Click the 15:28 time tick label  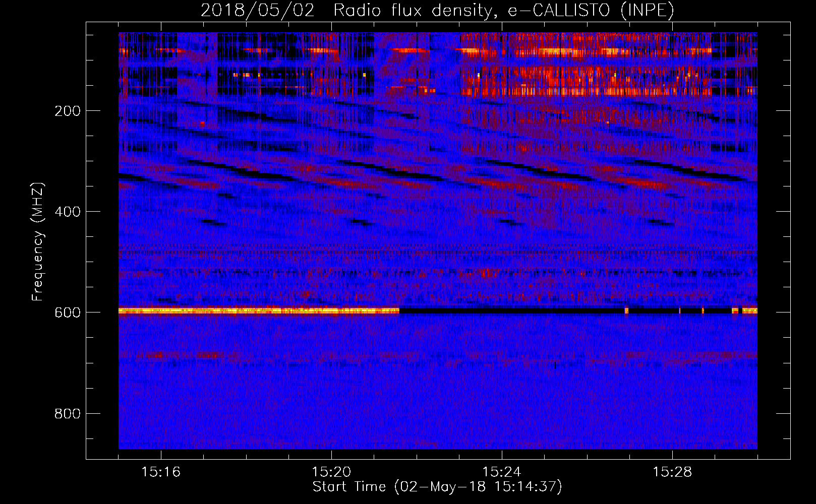[x=672, y=472]
